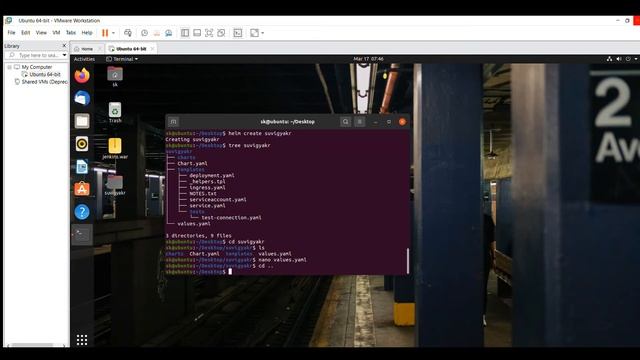Click the revert to snapshot icon
This screenshot has width=640, height=360.
point(156,33)
